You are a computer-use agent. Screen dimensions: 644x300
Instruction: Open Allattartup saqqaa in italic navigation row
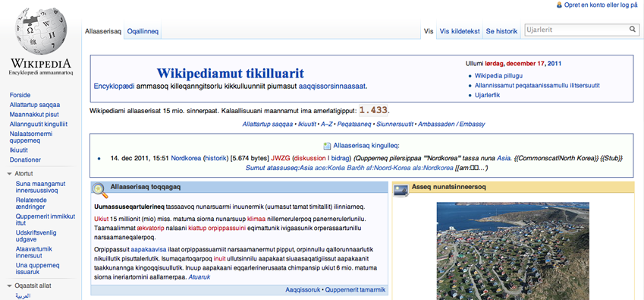(267, 124)
